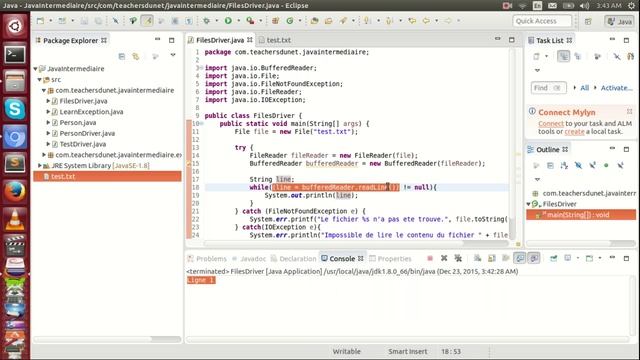The image size is (640, 360).
Task: Click the Pin Console icon
Action: tap(554, 258)
